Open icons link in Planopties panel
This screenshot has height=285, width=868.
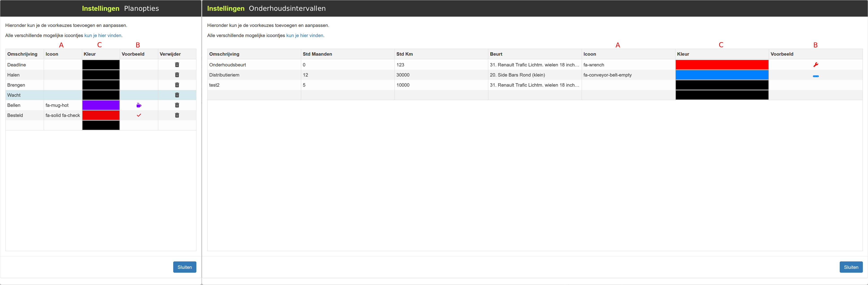(x=103, y=35)
